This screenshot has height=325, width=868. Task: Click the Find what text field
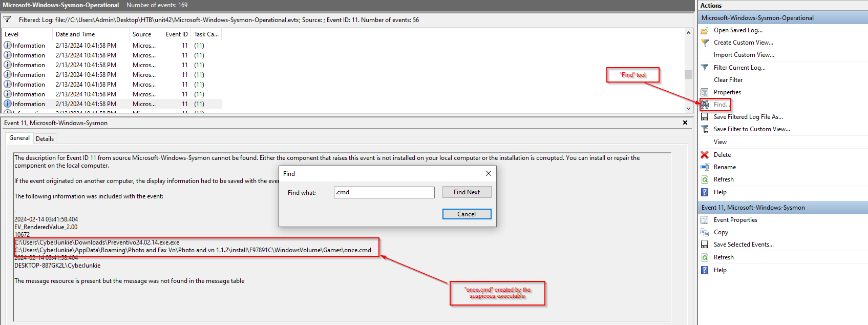pyautogui.click(x=384, y=192)
